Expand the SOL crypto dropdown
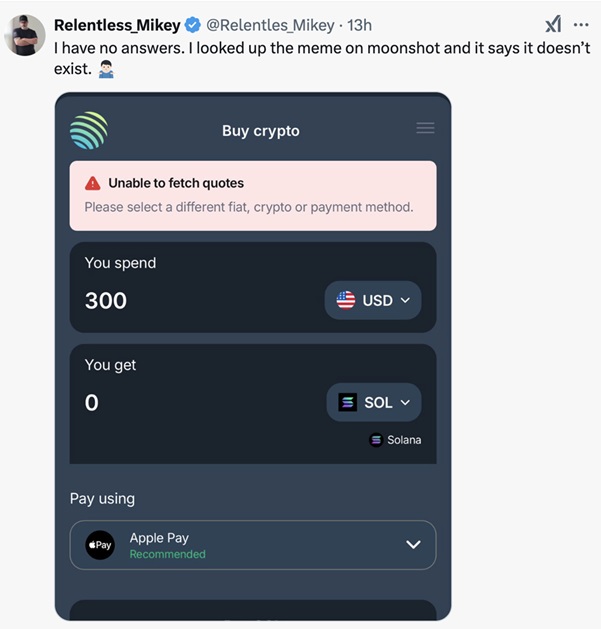 click(374, 402)
